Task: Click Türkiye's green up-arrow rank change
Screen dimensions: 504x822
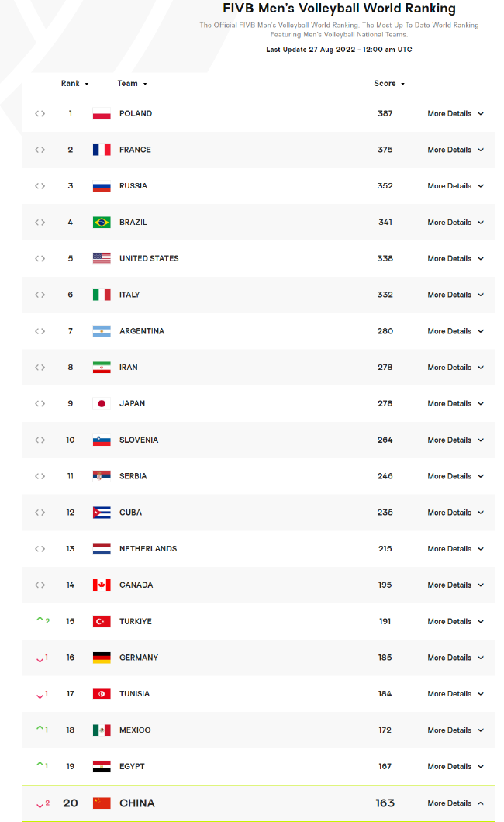Action: coord(42,622)
